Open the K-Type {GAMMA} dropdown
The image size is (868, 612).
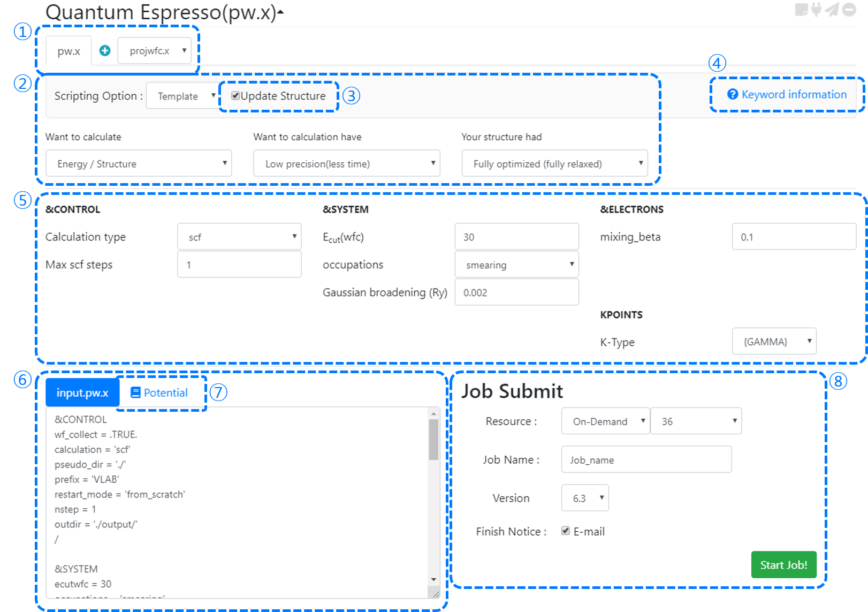point(774,341)
